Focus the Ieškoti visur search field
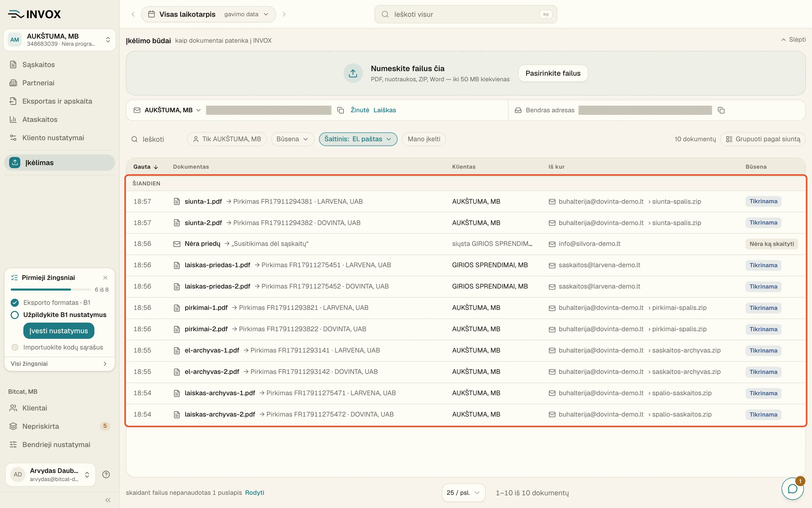812x508 pixels. [465, 14]
